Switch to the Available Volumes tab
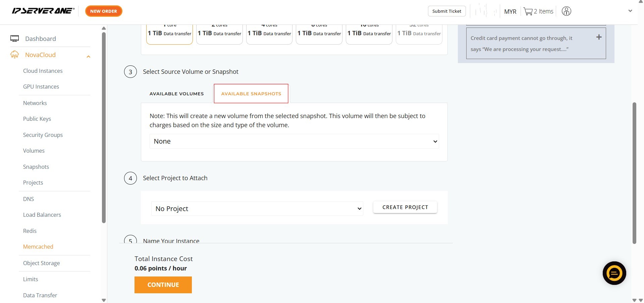Viewport: 644px width, 303px height. point(176,94)
